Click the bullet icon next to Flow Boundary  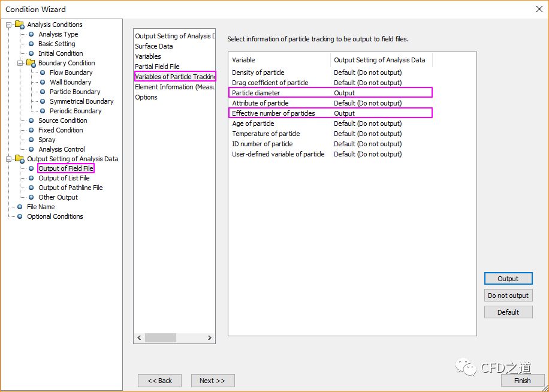click(x=43, y=73)
